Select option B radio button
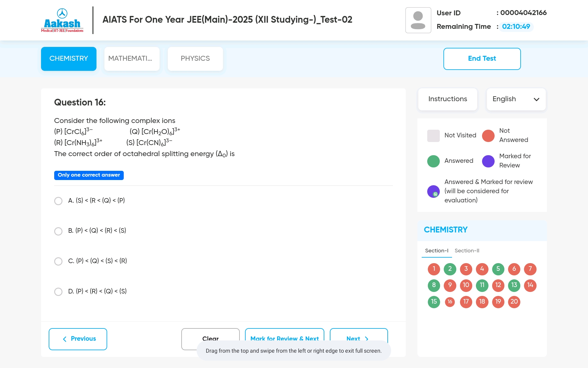This screenshot has width=588, height=368. tap(58, 231)
